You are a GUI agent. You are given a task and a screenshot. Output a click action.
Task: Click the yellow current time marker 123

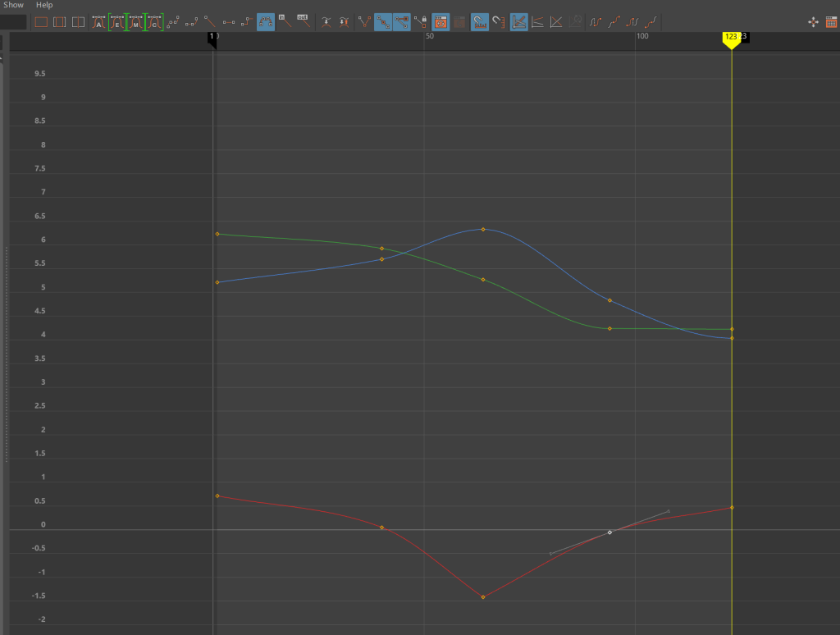point(731,39)
